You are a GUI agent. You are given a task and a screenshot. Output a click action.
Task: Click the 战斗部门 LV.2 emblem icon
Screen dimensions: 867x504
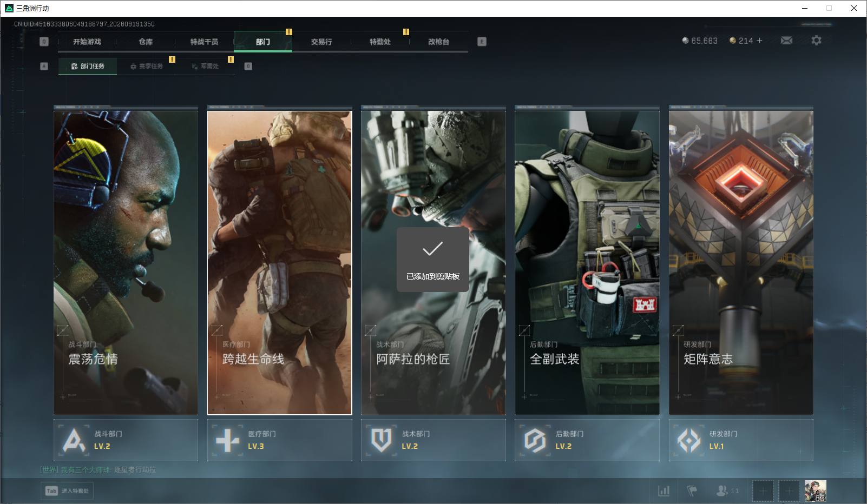click(x=74, y=440)
